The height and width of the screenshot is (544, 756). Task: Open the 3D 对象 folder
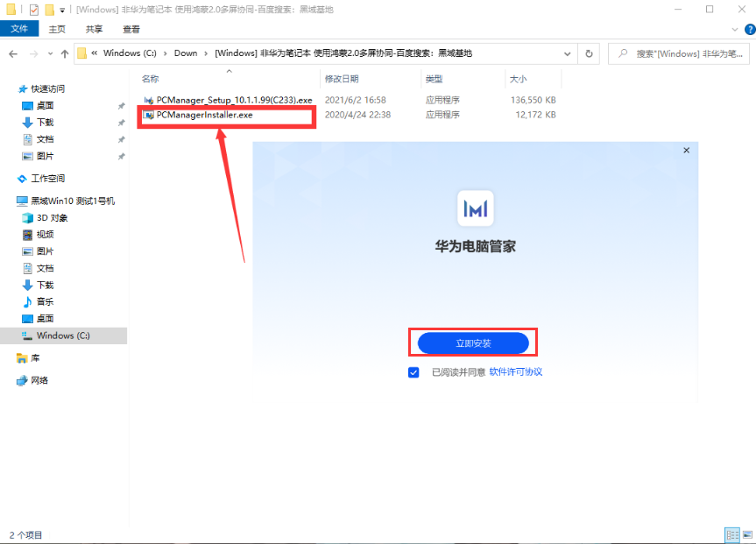coord(52,218)
